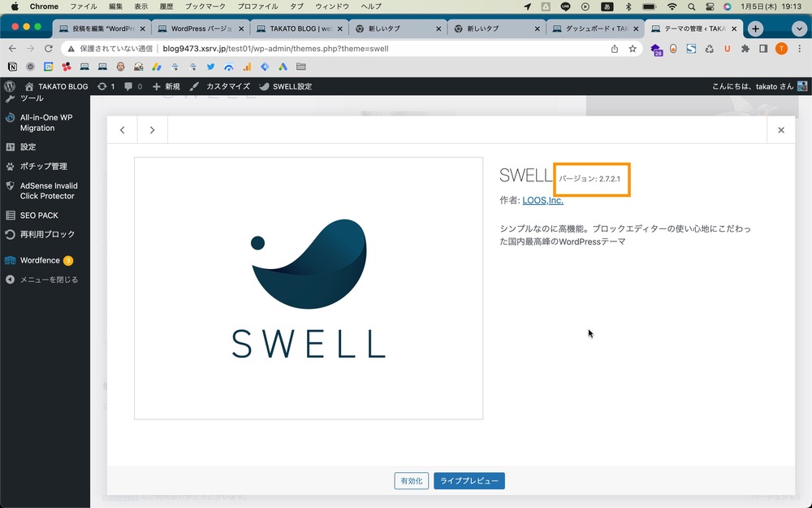Show the next theme with right chevron
Screen dimensions: 812x508
point(153,130)
